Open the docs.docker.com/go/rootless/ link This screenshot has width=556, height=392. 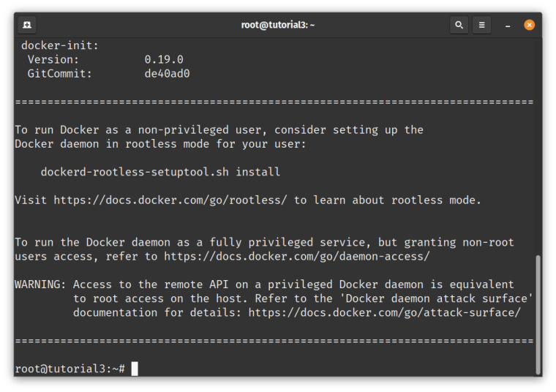(170, 200)
